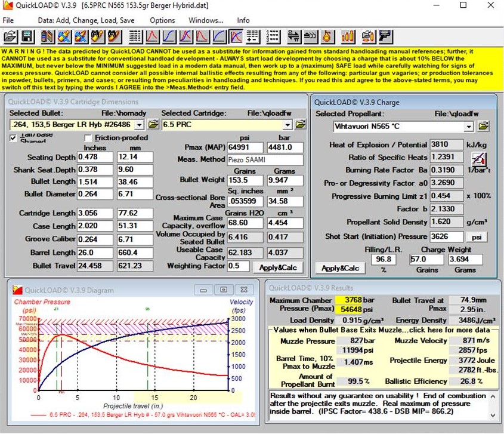Image resolution: width=504 pixels, height=434 pixels.
Task: Click the Maximum Case Capacity grains field 68.60
Action: point(245,223)
